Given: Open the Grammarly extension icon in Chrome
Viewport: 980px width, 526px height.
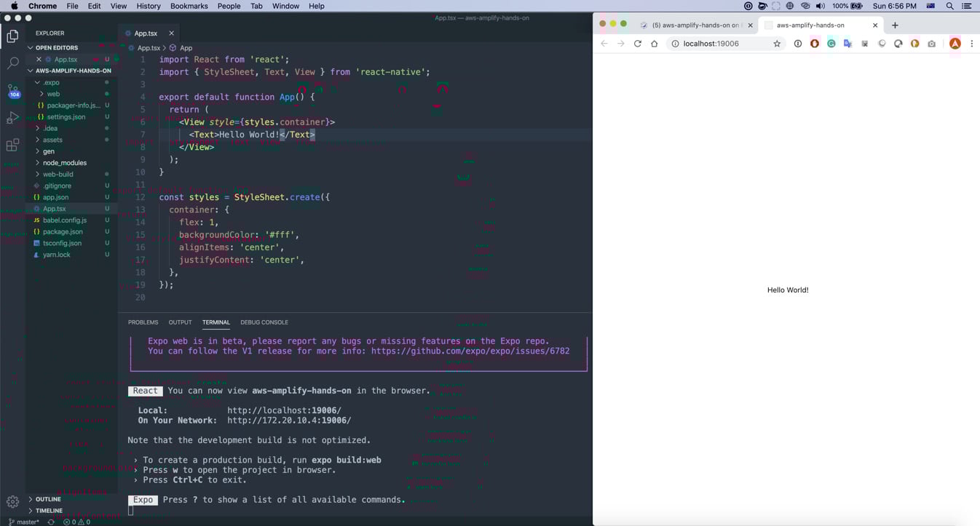Looking at the screenshot, I should click(831, 44).
